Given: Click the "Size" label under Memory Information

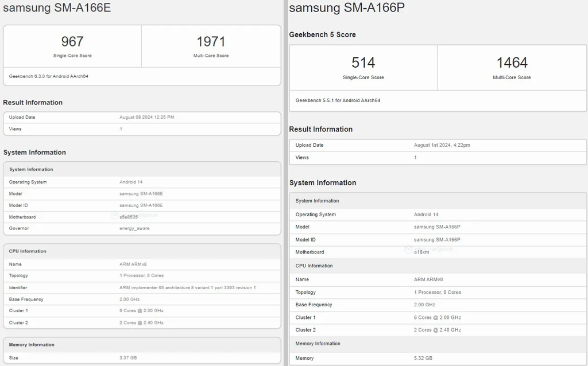Looking at the screenshot, I should (14, 358).
